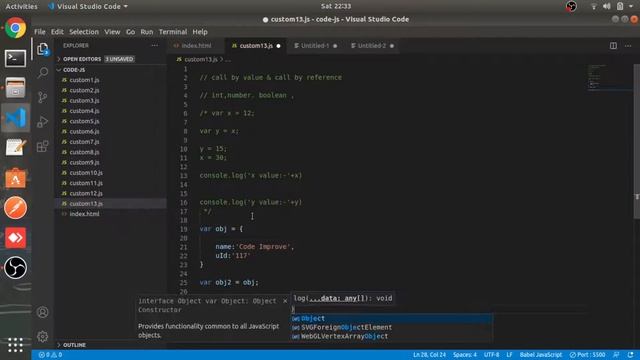Click the Visual Studio Code dock icon
This screenshot has width=640, height=360.
(x=16, y=118)
